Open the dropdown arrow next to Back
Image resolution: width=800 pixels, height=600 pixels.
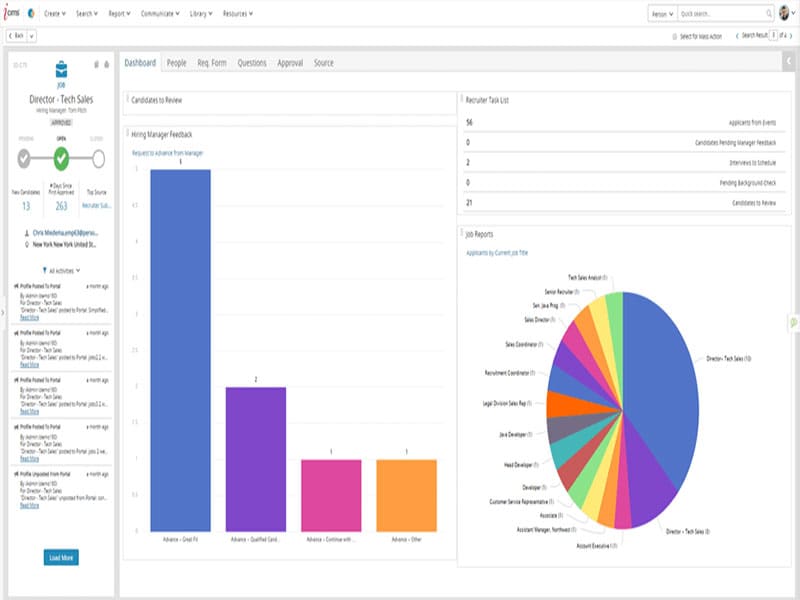[31, 34]
